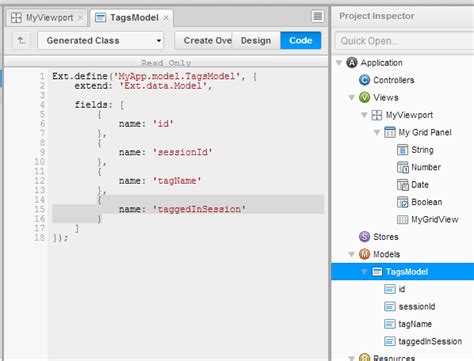Close the MyViewport tab
The height and width of the screenshot is (361, 474).
(x=80, y=18)
